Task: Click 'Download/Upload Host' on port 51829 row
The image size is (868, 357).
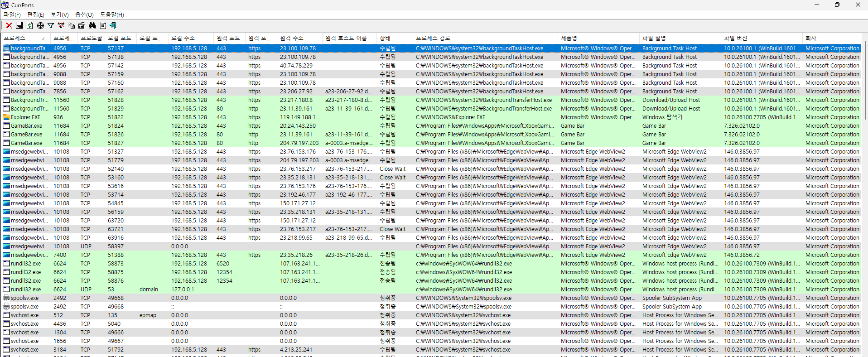Action: [671, 108]
